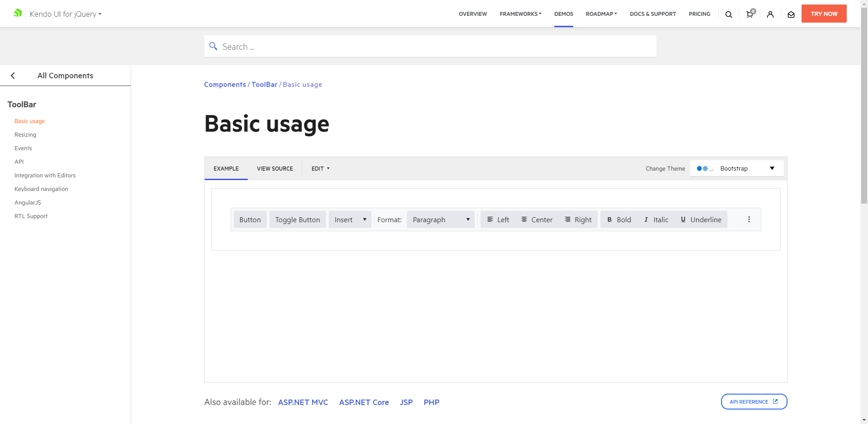This screenshot has height=424, width=868.
Task: Click the Insert button label
Action: (x=344, y=219)
